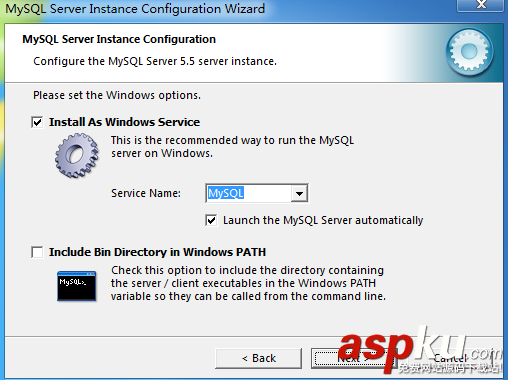508x380 pixels.
Task: Go to previous step with Back button
Action: 259,358
